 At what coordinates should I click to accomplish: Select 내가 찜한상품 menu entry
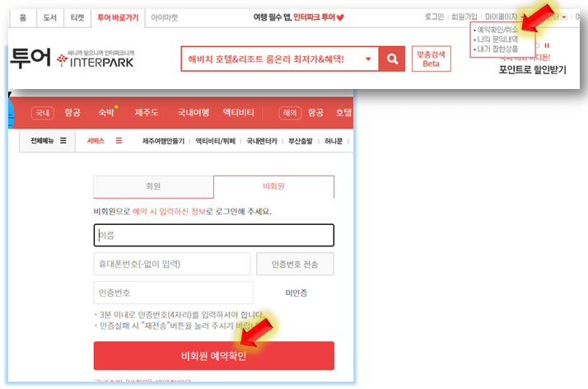497,49
